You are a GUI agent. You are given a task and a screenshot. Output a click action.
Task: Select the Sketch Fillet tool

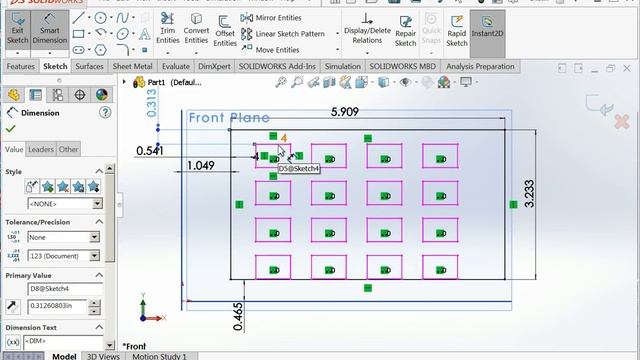[122, 50]
